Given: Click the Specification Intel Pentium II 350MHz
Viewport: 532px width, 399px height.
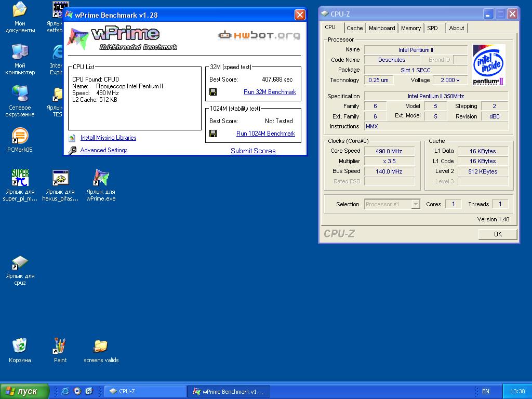Looking at the screenshot, I should [x=436, y=96].
